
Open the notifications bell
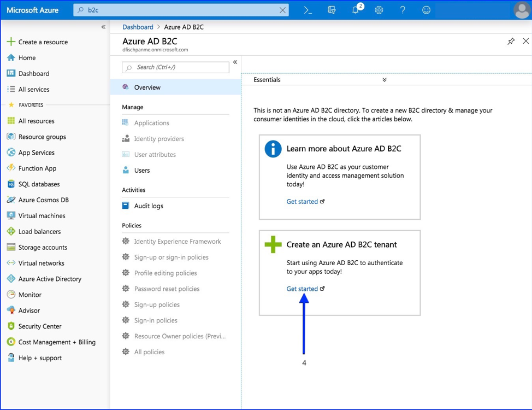[356, 10]
